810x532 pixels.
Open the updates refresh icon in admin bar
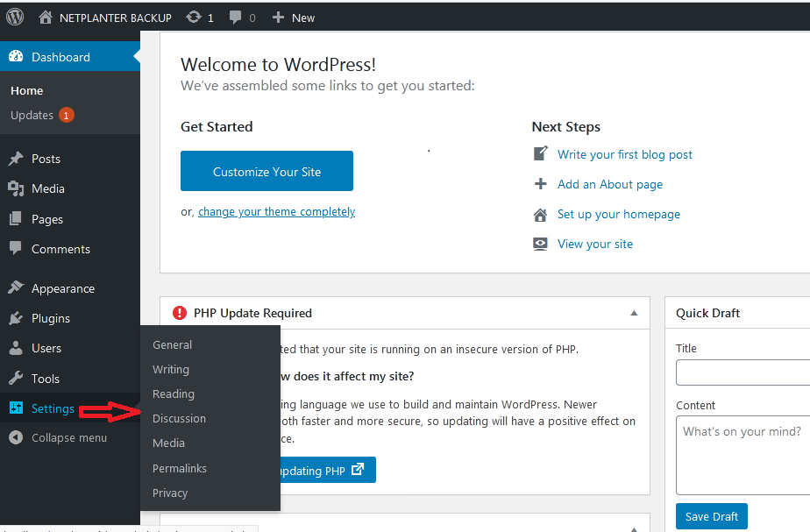pos(194,18)
